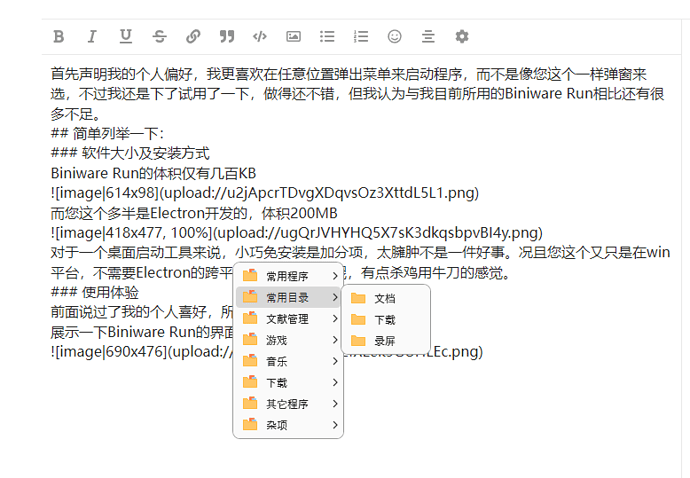Apply italic formatting from the toolbar
690x478 pixels.
click(92, 36)
